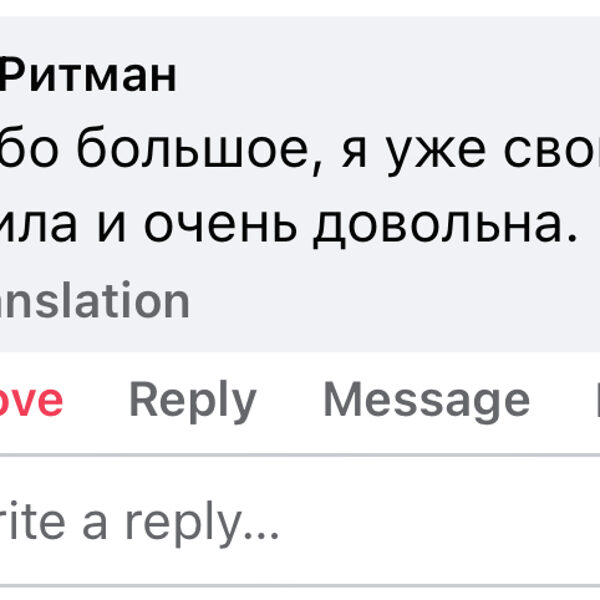Screen dimensions: 600x600
Task: Start a reply to Ритман's comment
Action: (x=192, y=400)
